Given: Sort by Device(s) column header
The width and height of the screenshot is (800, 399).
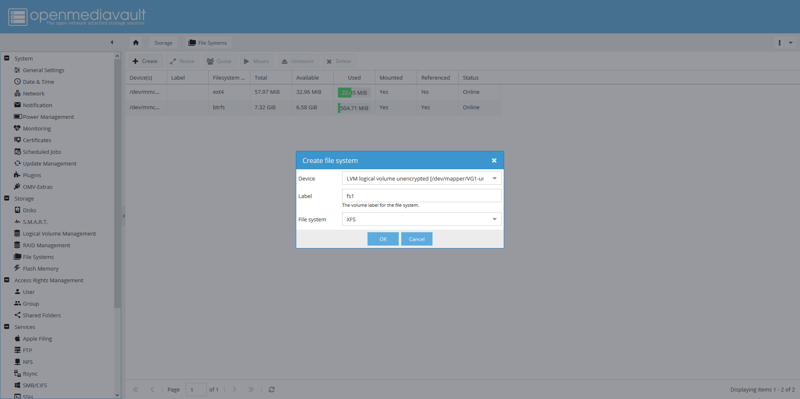Looking at the screenshot, I should tap(146, 78).
